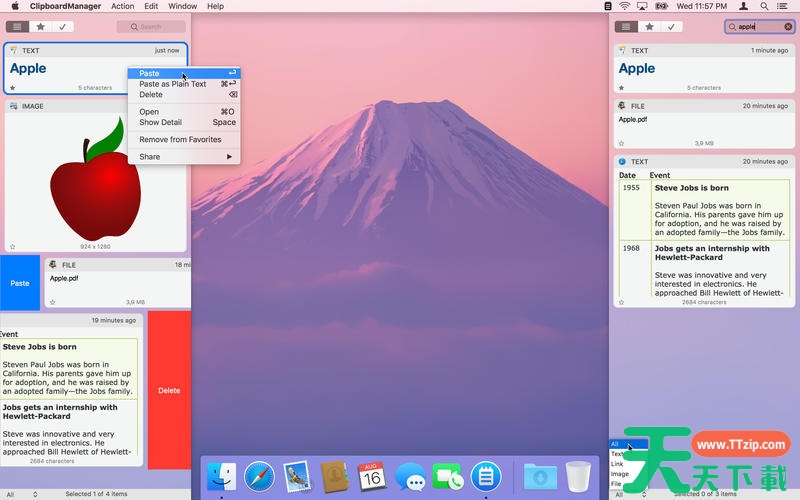800x500 pixels.
Task: Click the Safari source icon on right TEXT clip
Action: (622, 161)
